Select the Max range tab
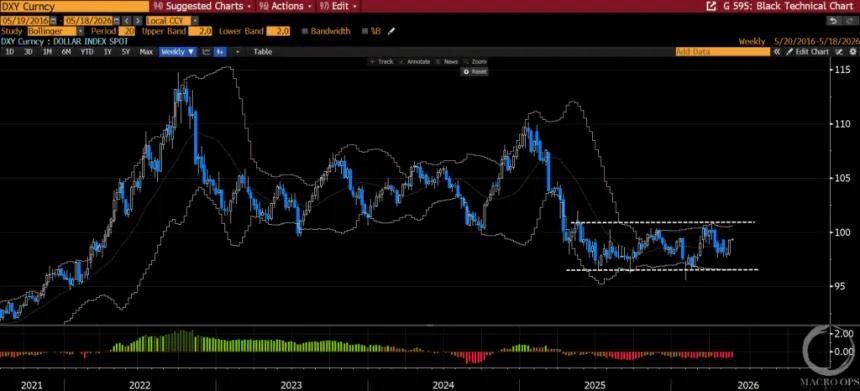 (x=146, y=52)
